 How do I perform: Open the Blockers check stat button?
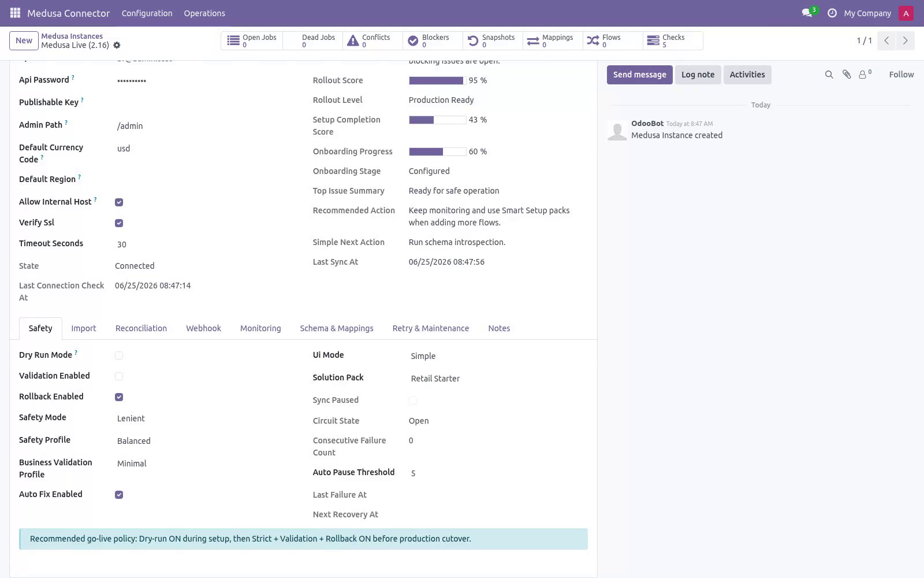[x=433, y=40]
